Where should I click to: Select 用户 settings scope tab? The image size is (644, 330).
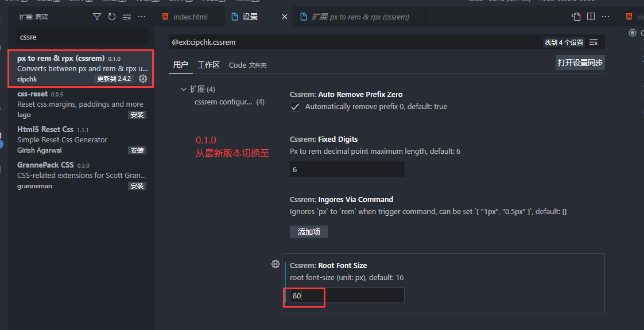pyautogui.click(x=181, y=64)
